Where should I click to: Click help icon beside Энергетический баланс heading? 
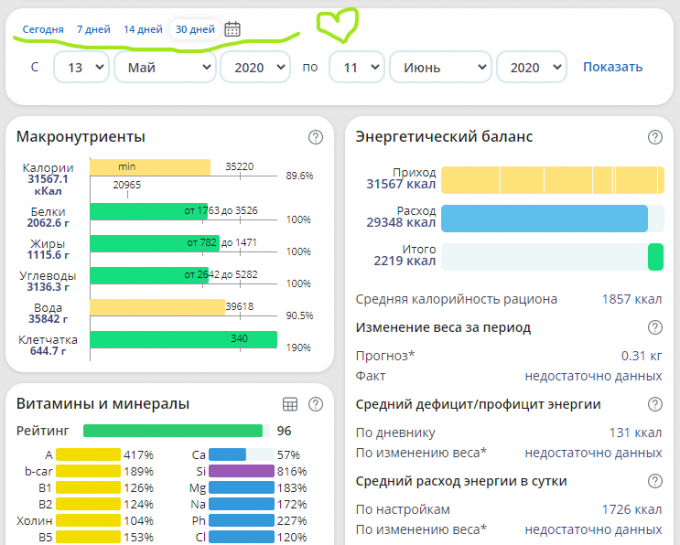pos(655,137)
